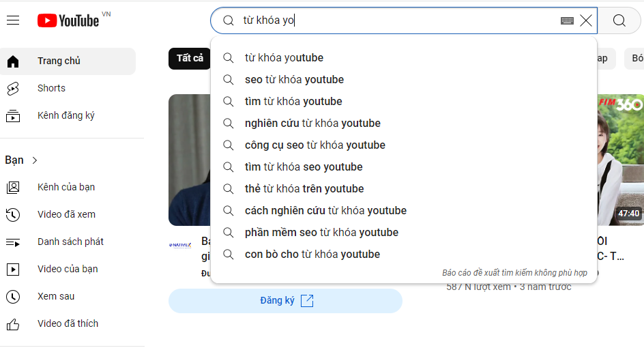Choose suggestion "công cụ seo từ khóa youtube"
The width and height of the screenshot is (644, 348).
(x=314, y=145)
